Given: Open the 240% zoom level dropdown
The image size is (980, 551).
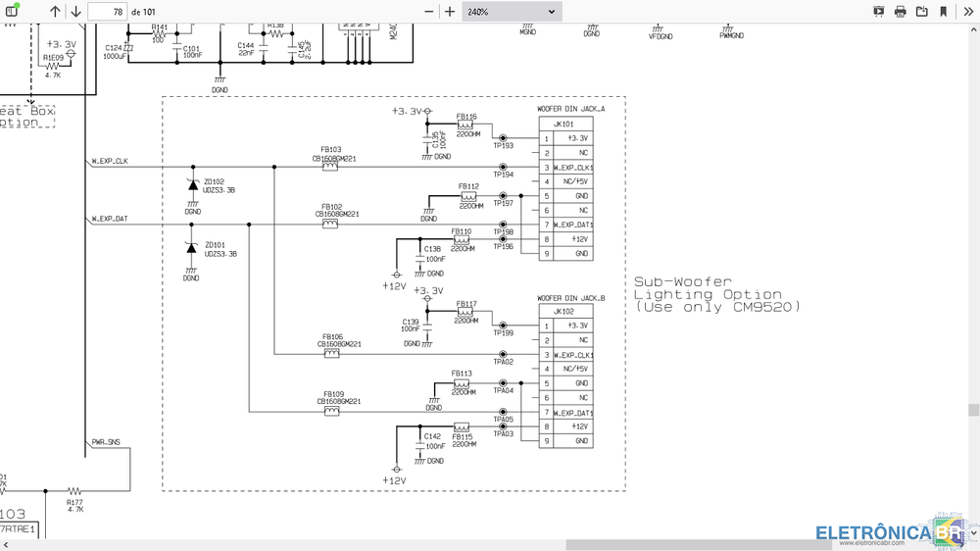Looking at the screenshot, I should 512,11.
